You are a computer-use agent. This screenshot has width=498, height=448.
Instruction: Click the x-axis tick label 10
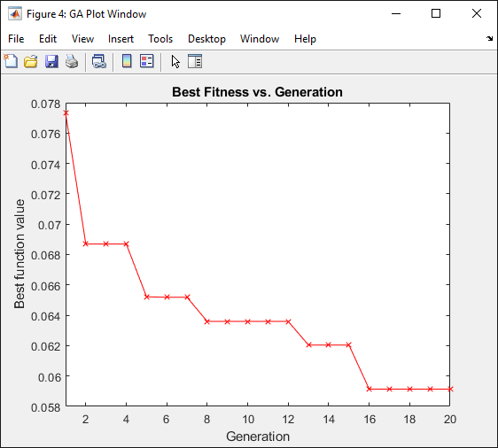[248, 420]
